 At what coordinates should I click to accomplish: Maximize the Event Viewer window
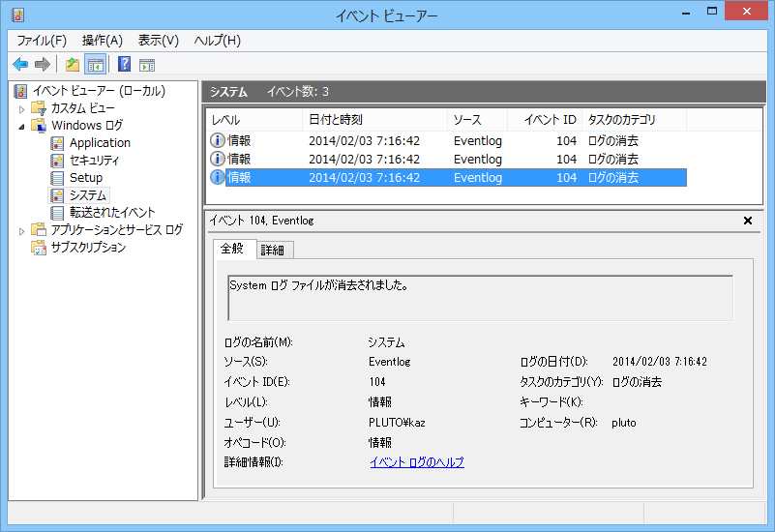tap(712, 12)
